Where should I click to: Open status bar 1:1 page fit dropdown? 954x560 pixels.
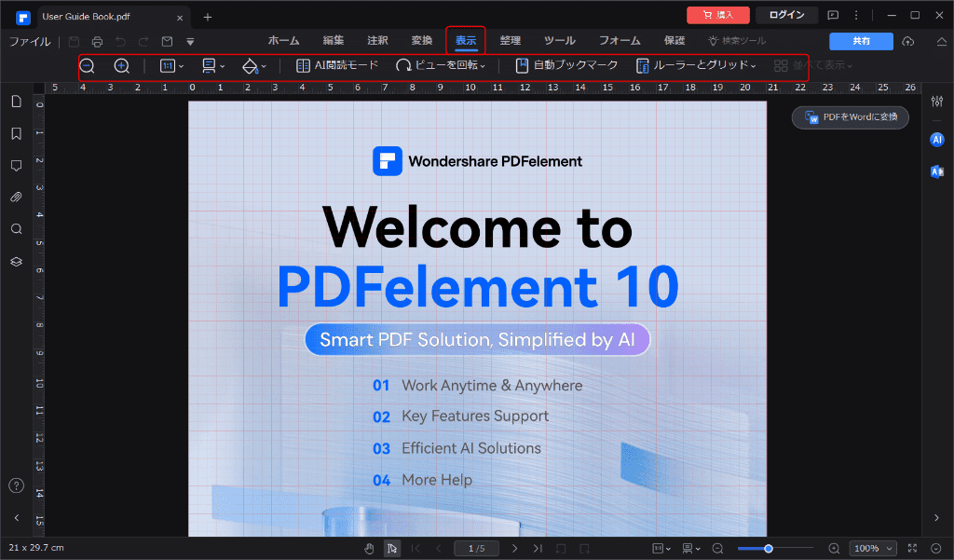(x=661, y=549)
